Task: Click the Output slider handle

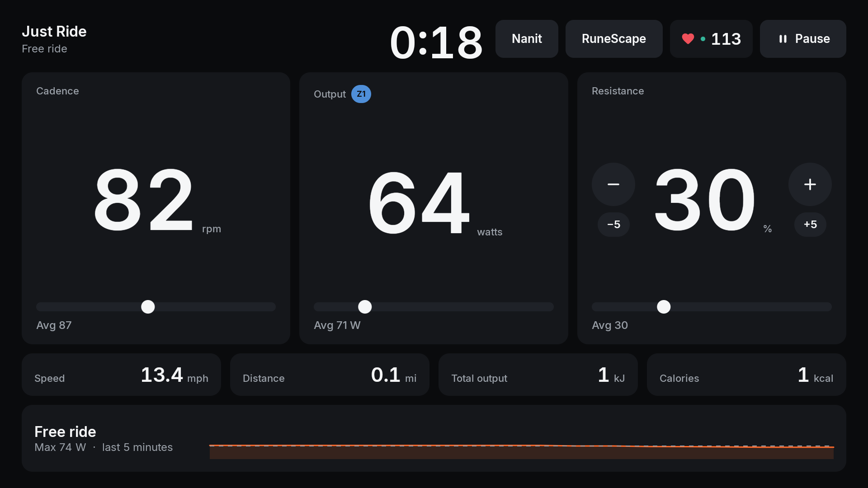Action: pos(365,307)
